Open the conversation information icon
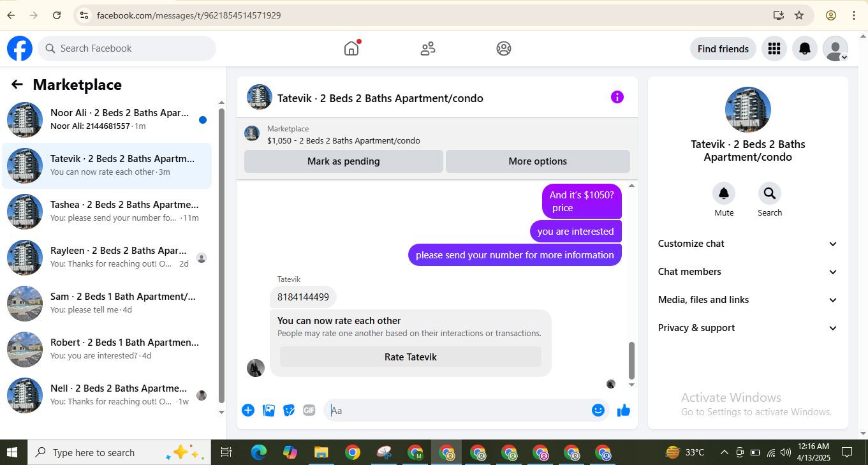The image size is (868, 465). (x=617, y=97)
